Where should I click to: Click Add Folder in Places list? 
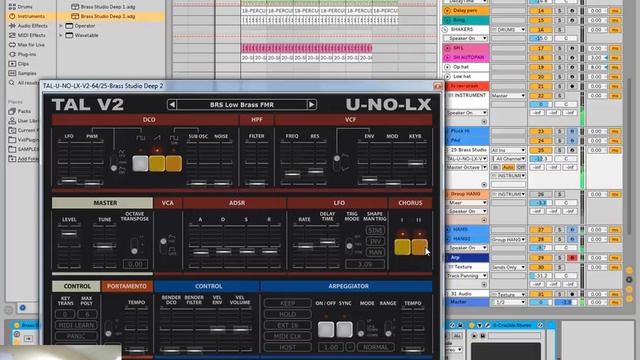click(23, 159)
